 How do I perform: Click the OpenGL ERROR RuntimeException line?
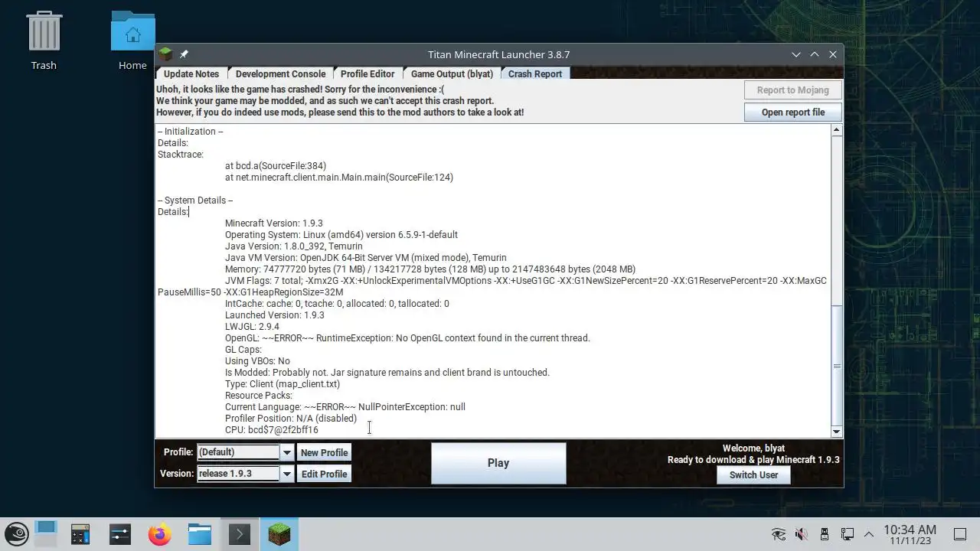coord(407,338)
